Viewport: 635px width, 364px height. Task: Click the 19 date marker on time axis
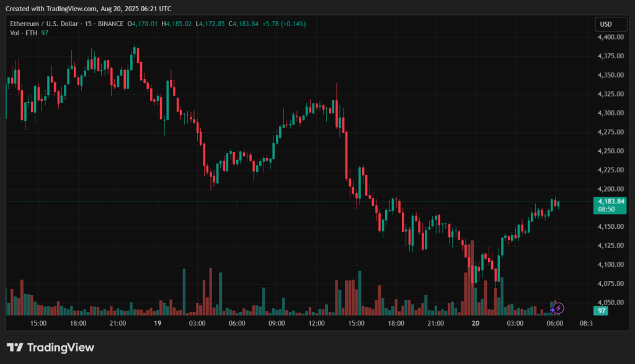coord(157,323)
